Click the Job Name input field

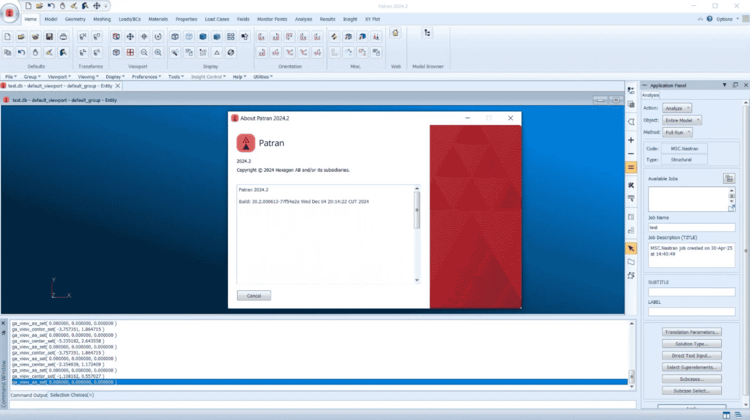pos(691,227)
